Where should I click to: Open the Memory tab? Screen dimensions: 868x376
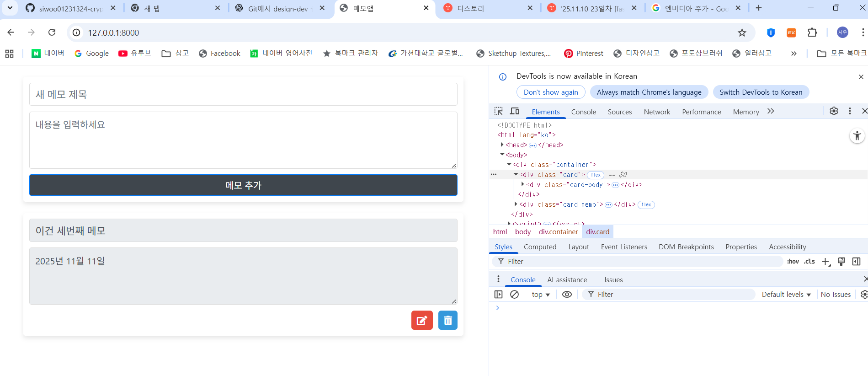746,112
